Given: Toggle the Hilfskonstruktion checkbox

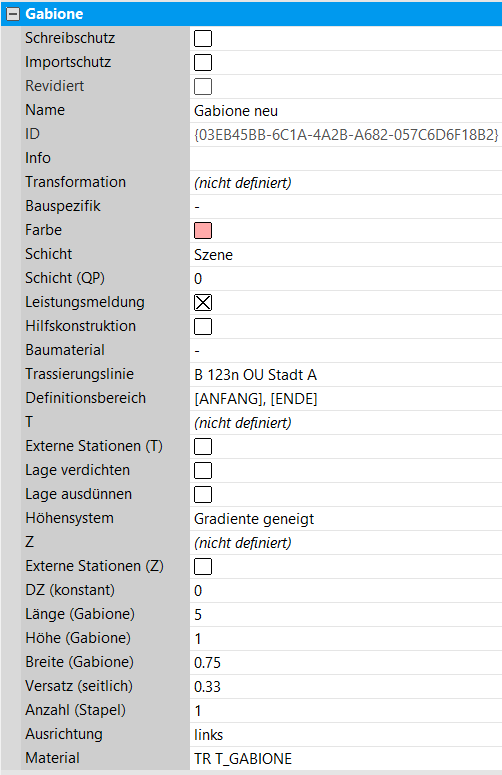Looking at the screenshot, I should 203,327.
